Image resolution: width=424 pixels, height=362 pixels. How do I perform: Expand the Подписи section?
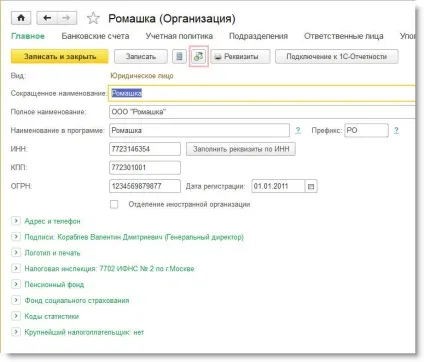[x=16, y=237]
